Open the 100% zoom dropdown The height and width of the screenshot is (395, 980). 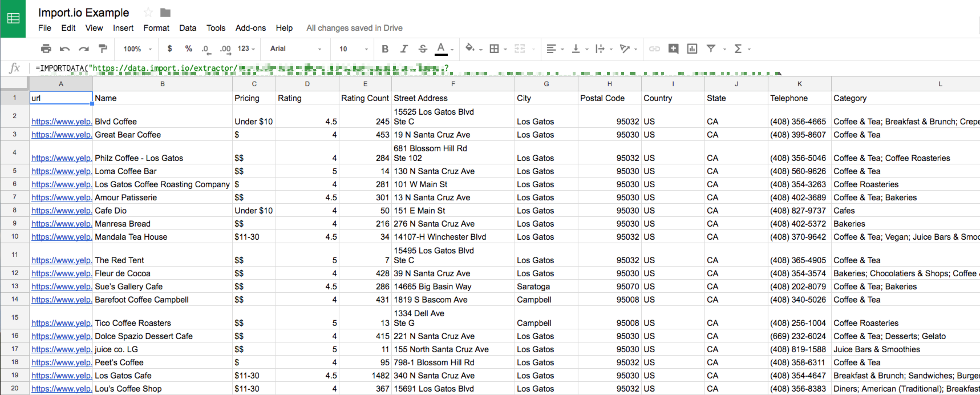click(137, 49)
